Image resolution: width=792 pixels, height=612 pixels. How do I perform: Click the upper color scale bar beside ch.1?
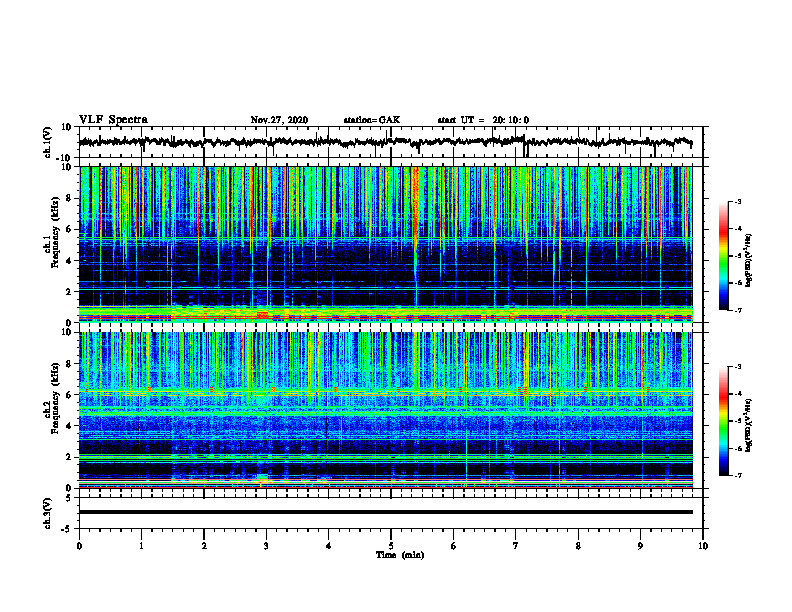pos(723,255)
